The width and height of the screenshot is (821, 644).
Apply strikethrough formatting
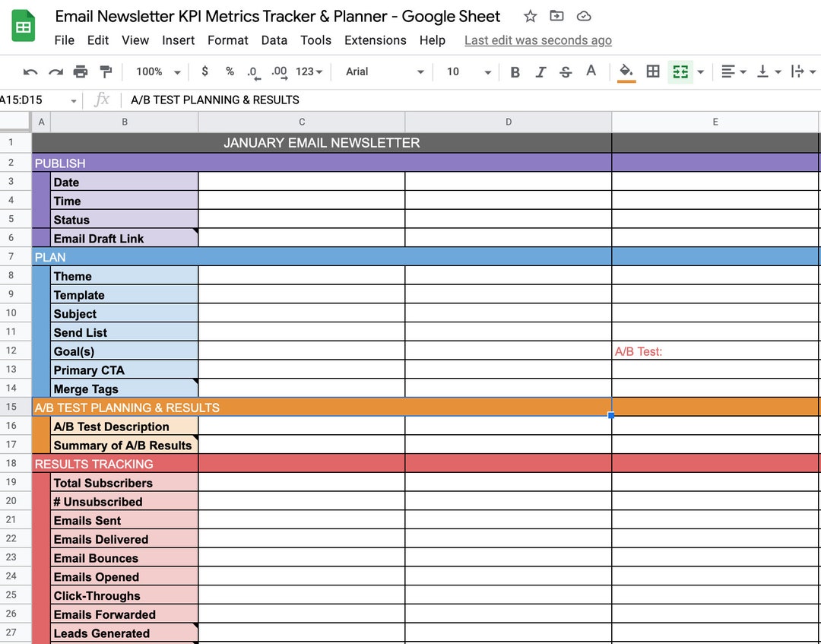[x=566, y=71]
